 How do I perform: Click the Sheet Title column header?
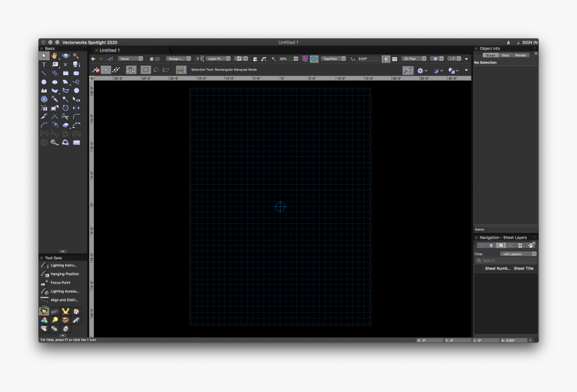click(x=523, y=269)
